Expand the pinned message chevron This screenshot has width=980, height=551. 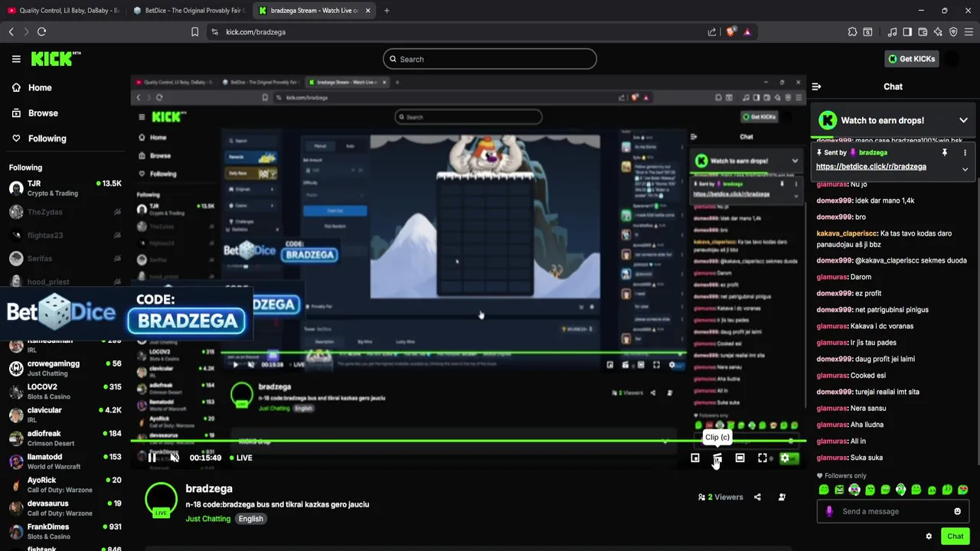(x=965, y=169)
